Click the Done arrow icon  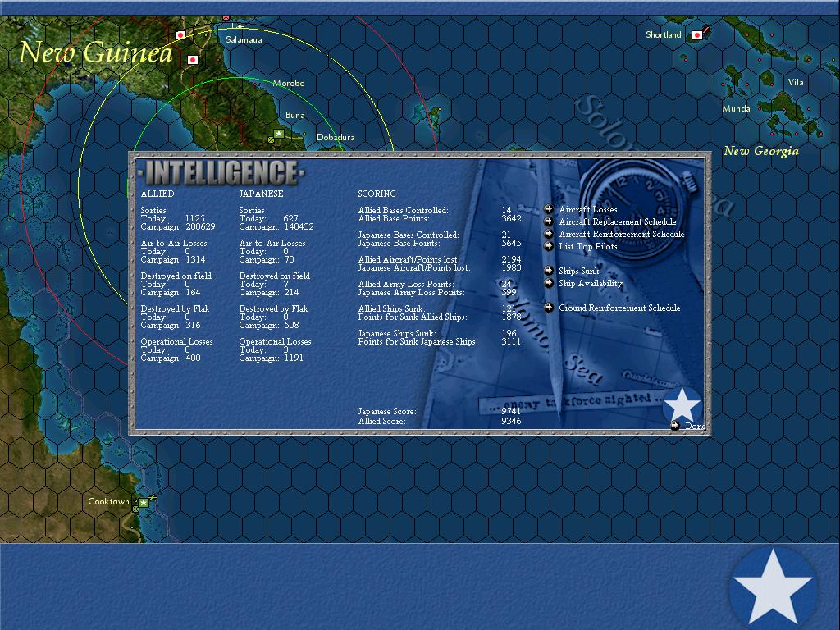pyautogui.click(x=675, y=426)
